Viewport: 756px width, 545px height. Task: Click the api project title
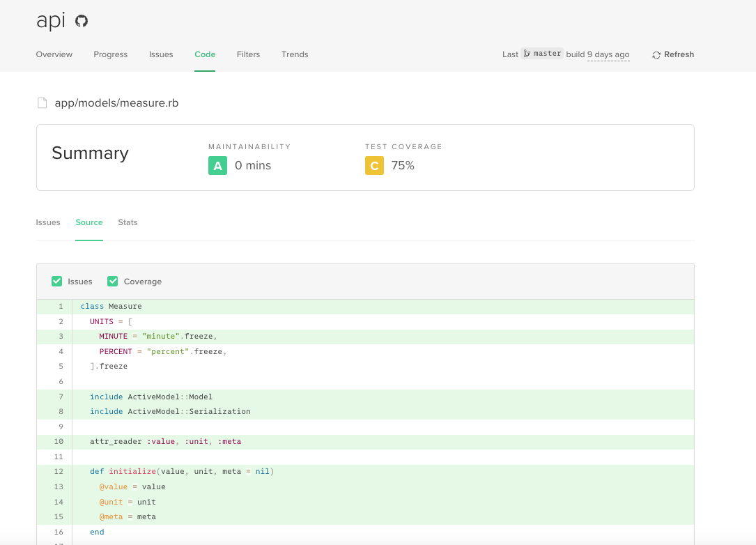coord(51,20)
